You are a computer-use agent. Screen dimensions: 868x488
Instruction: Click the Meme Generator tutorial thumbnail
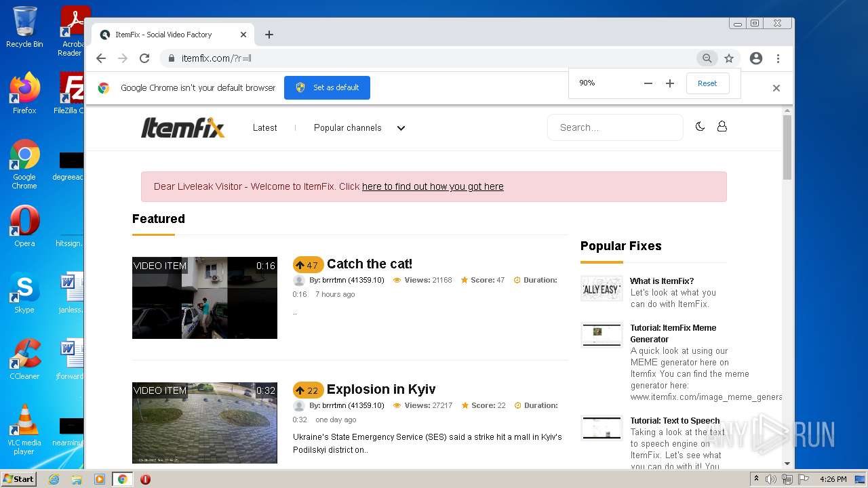point(601,334)
